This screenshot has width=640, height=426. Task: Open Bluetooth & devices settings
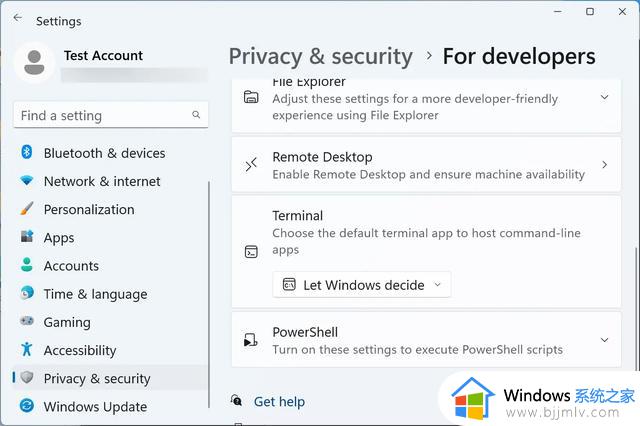pos(110,153)
